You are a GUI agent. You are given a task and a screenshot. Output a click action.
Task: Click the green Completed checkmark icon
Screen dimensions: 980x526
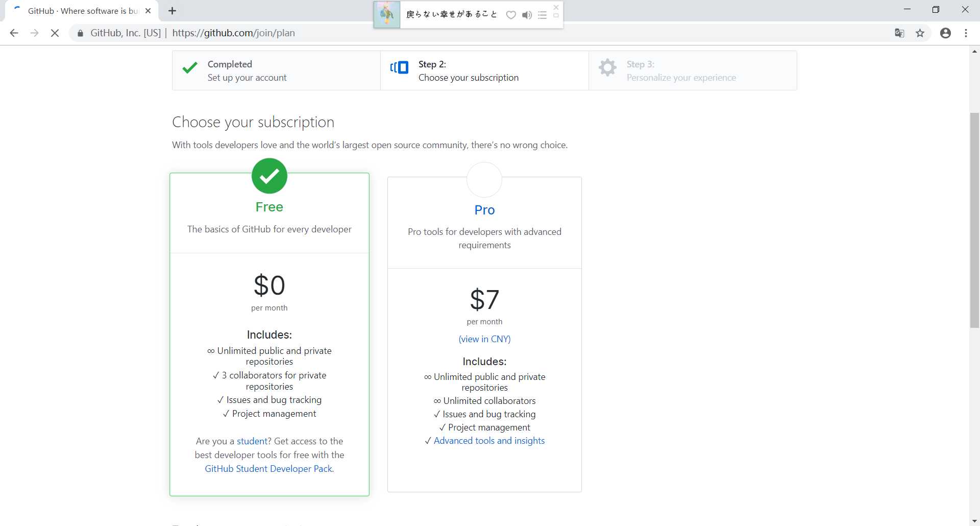[190, 68]
